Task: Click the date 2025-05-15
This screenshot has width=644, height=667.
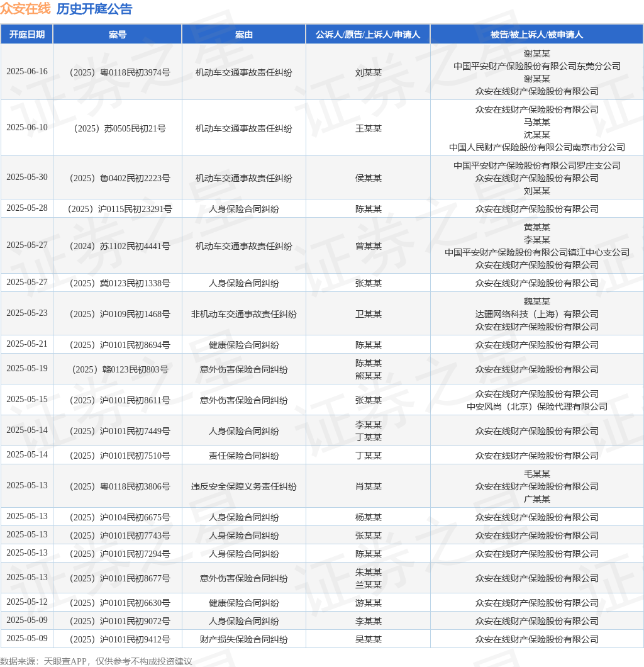Action: [x=27, y=399]
